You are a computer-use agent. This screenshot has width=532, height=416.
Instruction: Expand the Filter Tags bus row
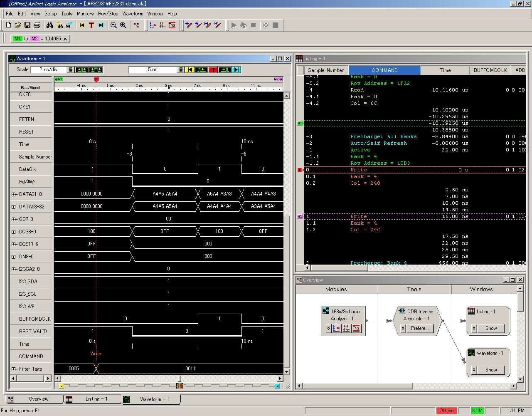(x=14, y=369)
